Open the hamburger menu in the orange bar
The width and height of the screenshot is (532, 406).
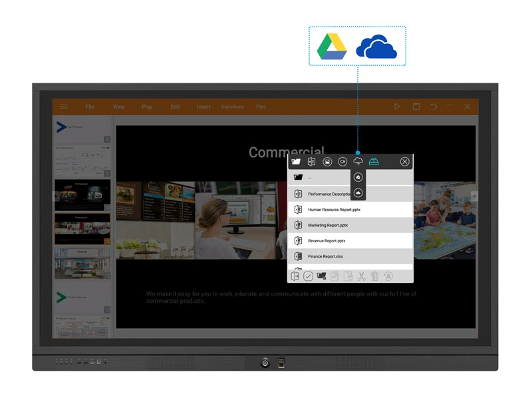(64, 106)
